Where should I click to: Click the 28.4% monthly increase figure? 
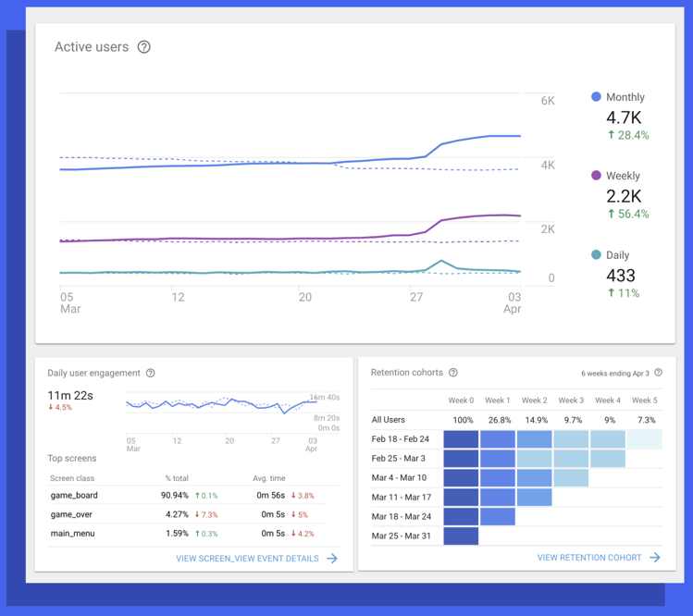tap(628, 135)
